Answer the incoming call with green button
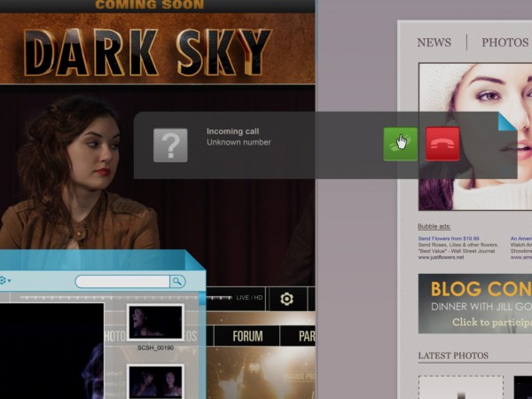 (400, 144)
